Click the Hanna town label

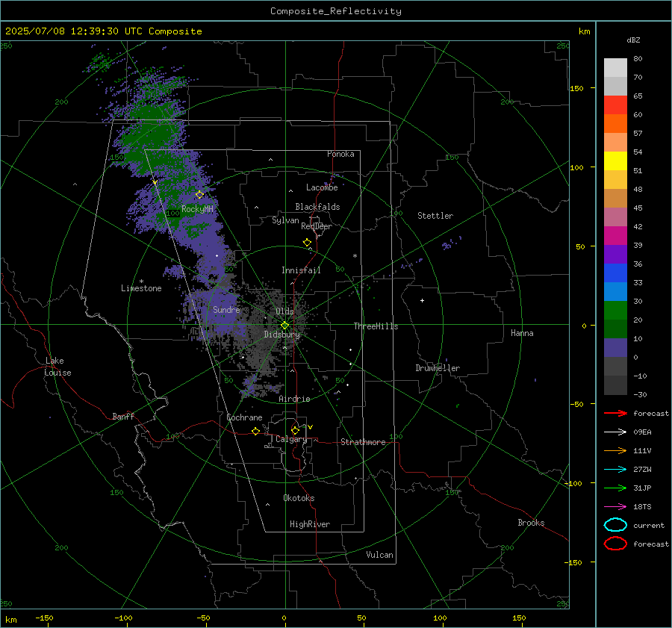(x=522, y=333)
